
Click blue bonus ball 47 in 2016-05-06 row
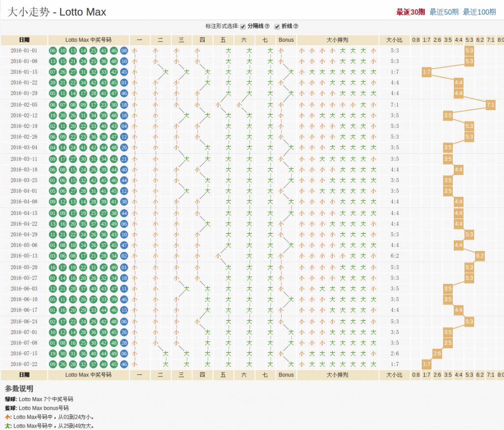point(124,246)
